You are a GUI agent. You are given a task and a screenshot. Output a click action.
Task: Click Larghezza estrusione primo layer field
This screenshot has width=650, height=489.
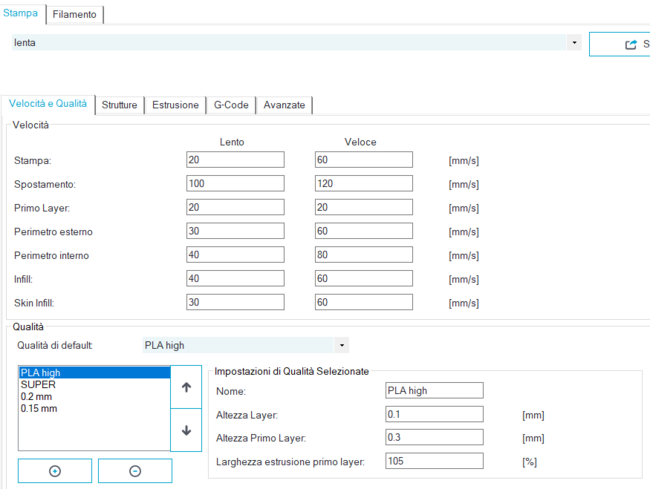pyautogui.click(x=434, y=462)
